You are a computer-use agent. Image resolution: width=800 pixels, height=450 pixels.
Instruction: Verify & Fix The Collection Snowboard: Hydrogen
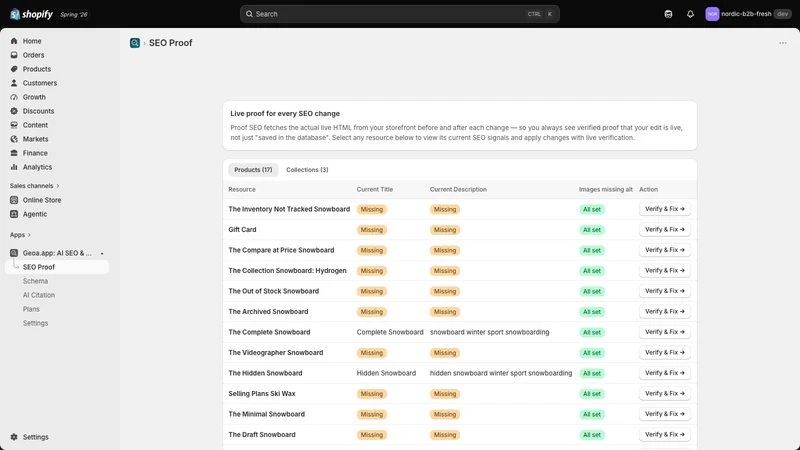point(665,270)
